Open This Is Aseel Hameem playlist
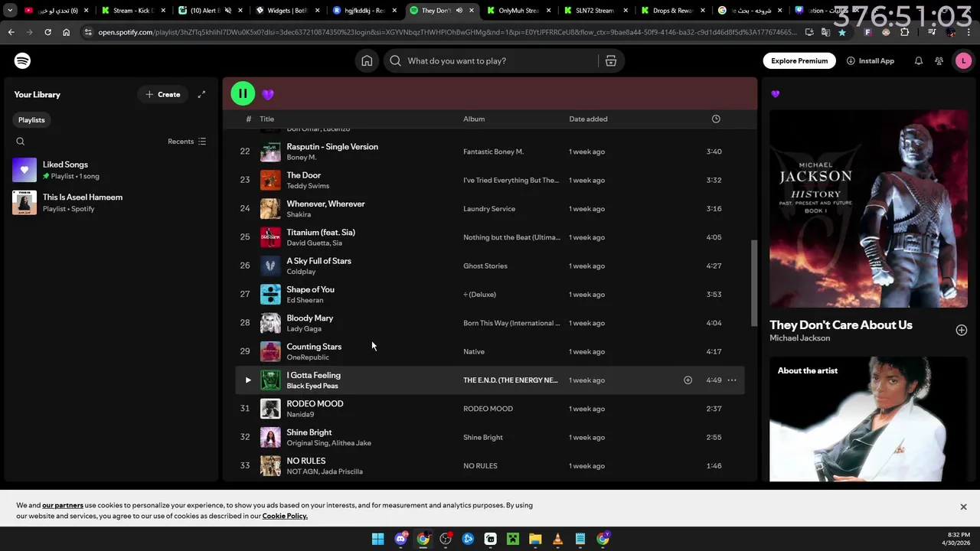 pos(110,203)
